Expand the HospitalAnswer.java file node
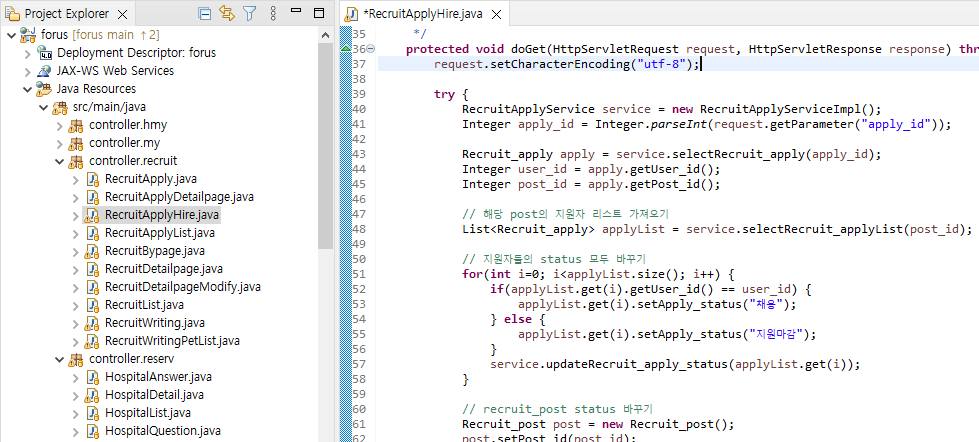Screen dimensions: 979x442 point(76,378)
